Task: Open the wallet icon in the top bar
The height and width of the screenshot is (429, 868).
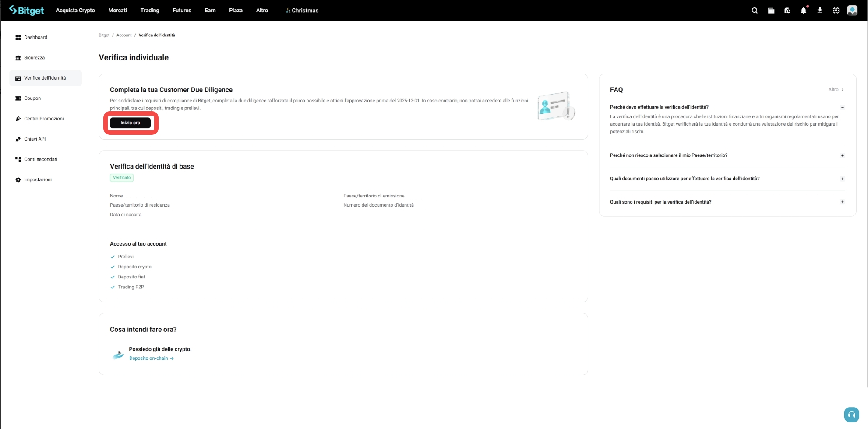Action: pyautogui.click(x=771, y=10)
